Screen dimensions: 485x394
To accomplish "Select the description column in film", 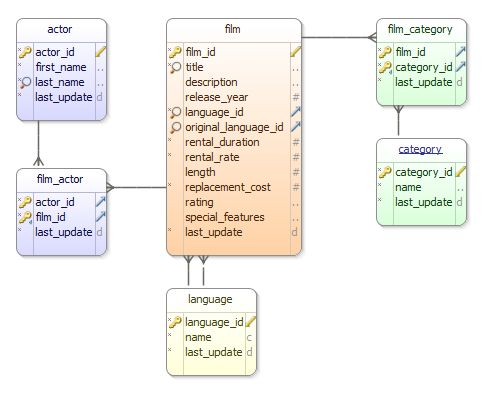I will pos(211,82).
